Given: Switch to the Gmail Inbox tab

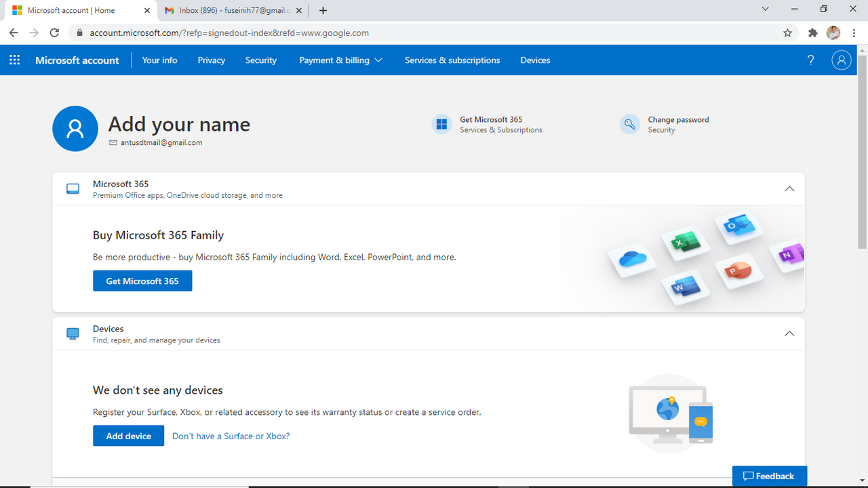Looking at the screenshot, I should pyautogui.click(x=233, y=10).
